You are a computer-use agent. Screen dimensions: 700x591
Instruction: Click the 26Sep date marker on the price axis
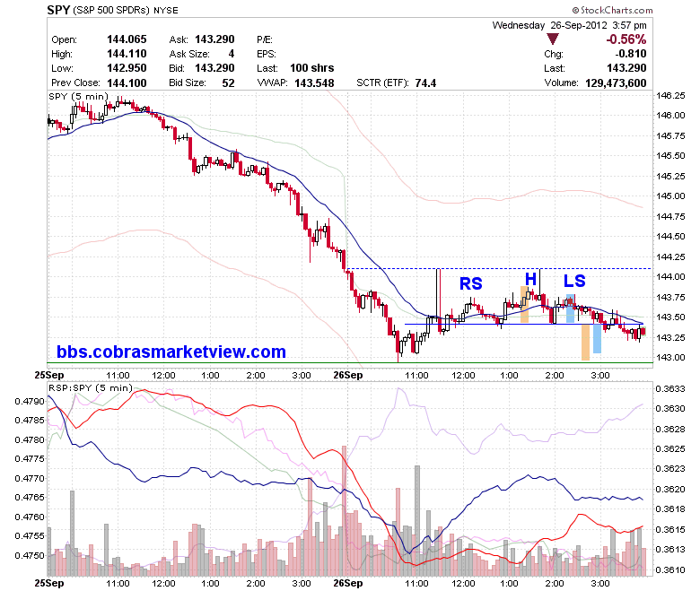pos(348,375)
